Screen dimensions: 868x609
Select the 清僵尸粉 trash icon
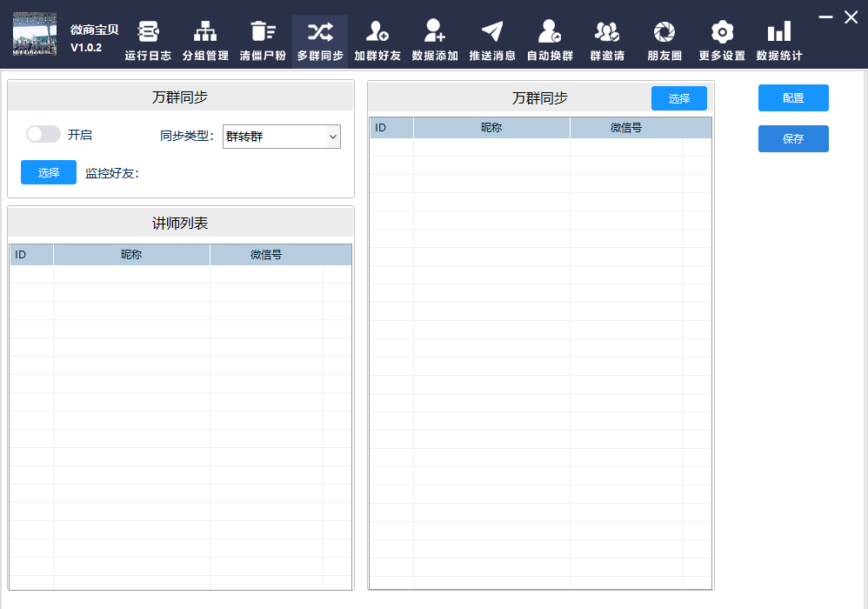pos(262,32)
